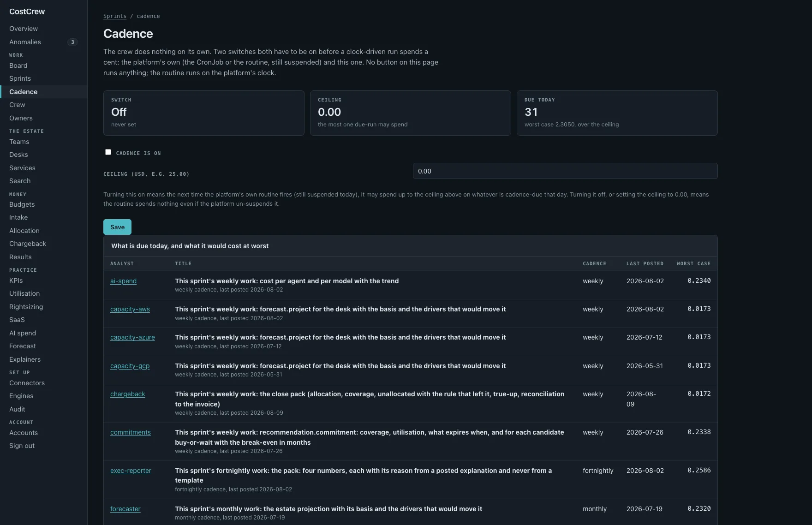Open Anomalies in the sidebar
The width and height of the screenshot is (812, 525).
point(43,42)
